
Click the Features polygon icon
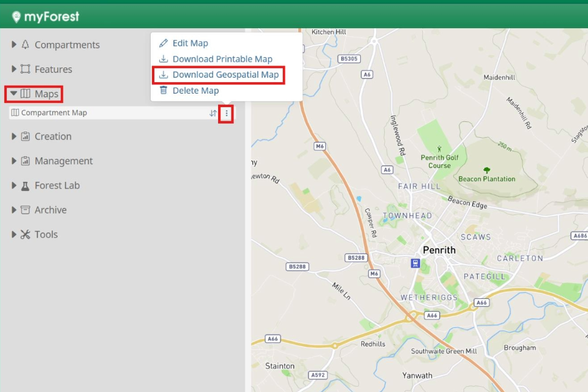coord(25,69)
